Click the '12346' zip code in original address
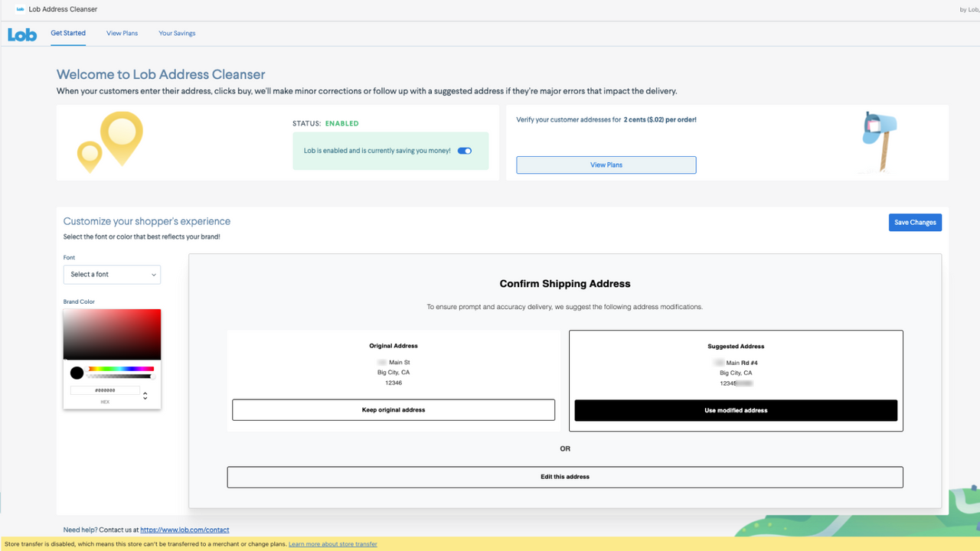 tap(394, 383)
